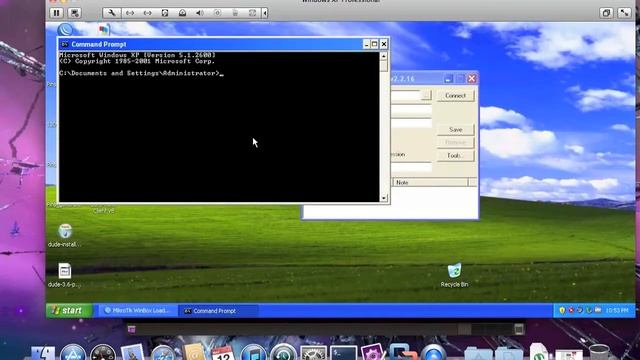Open Trash in the Mac dock
The height and width of the screenshot is (360, 640).
pyautogui.click(x=599, y=353)
